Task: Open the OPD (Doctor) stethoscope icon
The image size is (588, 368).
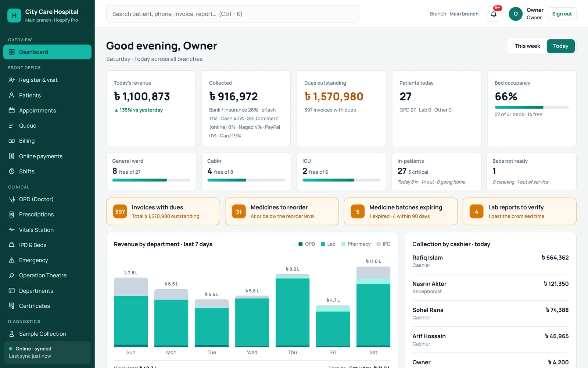Action: pos(12,199)
